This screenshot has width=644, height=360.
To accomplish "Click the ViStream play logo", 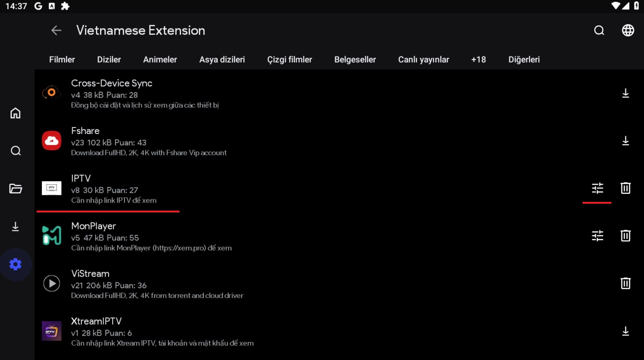I will click(51, 283).
